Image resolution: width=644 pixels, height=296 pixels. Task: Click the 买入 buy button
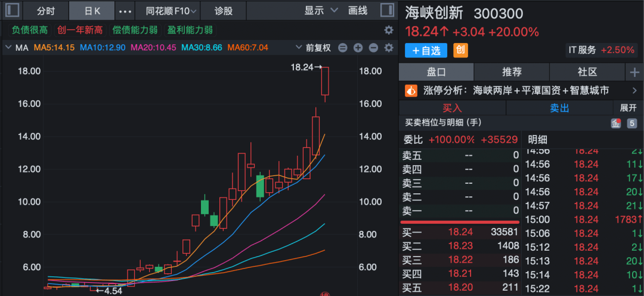pos(452,108)
